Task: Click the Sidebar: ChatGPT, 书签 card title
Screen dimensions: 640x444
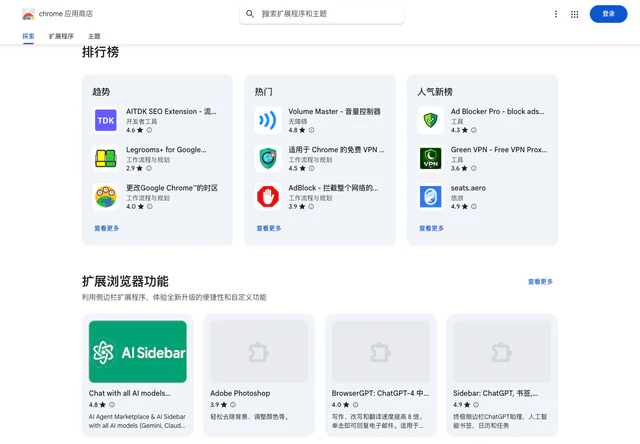Action: point(496,393)
